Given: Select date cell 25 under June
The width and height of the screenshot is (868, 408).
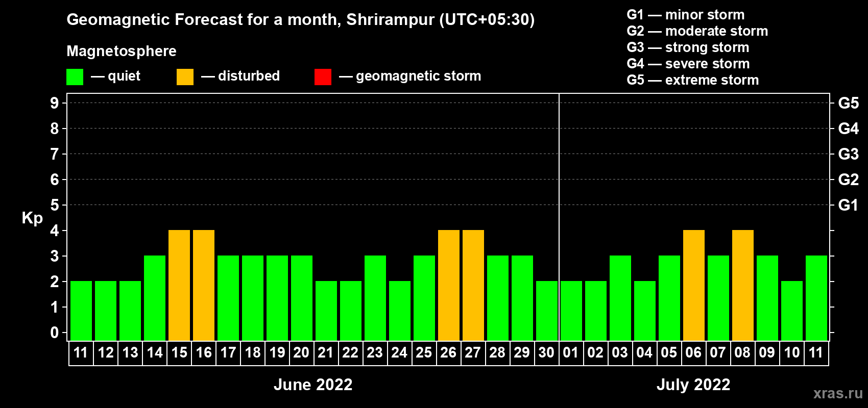Looking at the screenshot, I should click(x=424, y=353).
